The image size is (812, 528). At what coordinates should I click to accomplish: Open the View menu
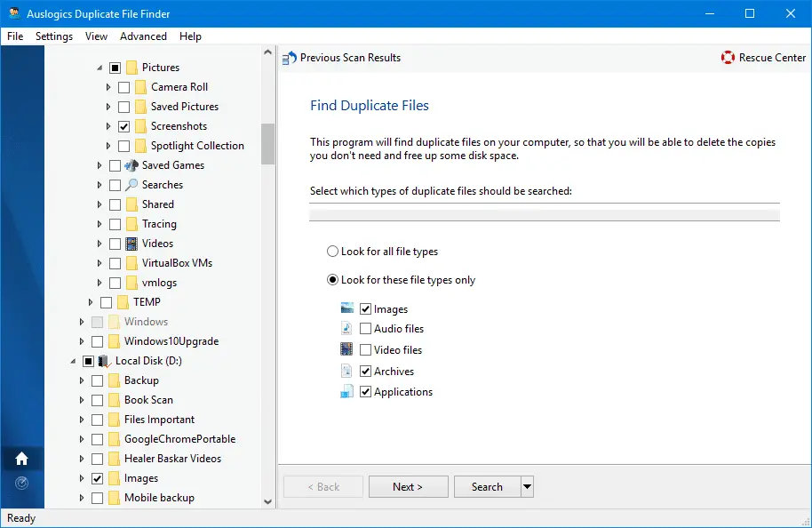click(x=96, y=36)
